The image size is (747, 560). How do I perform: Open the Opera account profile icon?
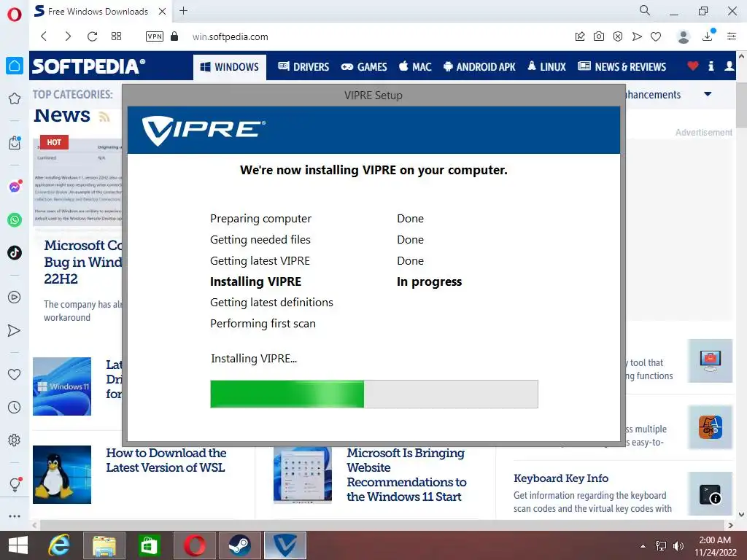[684, 36]
